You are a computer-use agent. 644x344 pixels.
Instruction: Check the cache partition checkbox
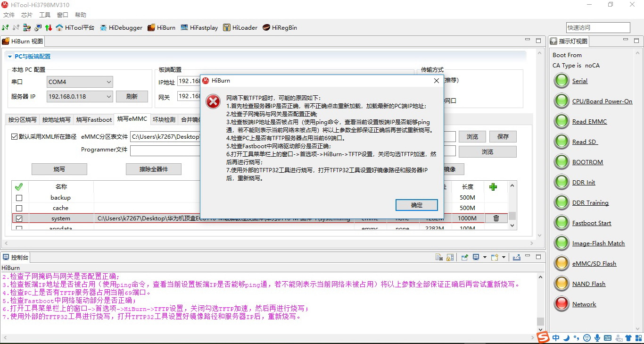coord(19,208)
